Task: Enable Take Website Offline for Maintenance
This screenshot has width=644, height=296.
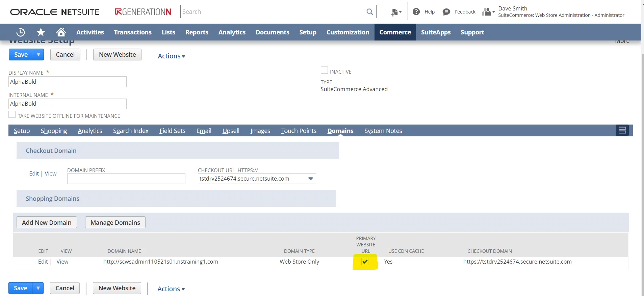Action: click(x=12, y=114)
